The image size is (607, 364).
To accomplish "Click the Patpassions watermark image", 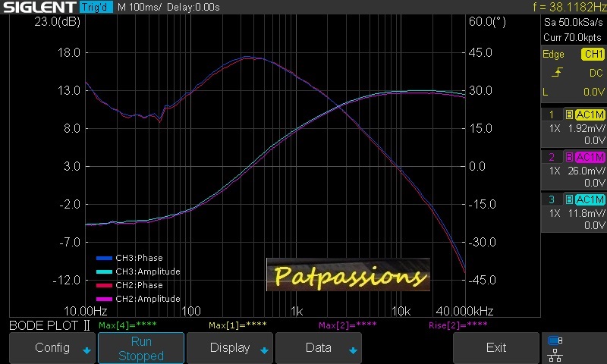I will click(x=348, y=275).
